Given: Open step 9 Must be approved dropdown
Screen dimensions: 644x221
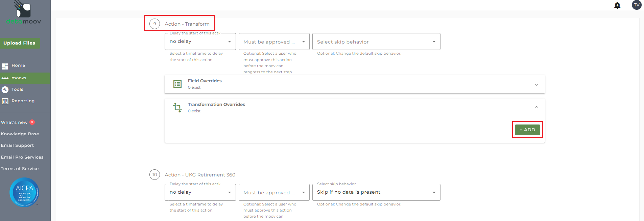Looking at the screenshot, I should pos(274,42).
